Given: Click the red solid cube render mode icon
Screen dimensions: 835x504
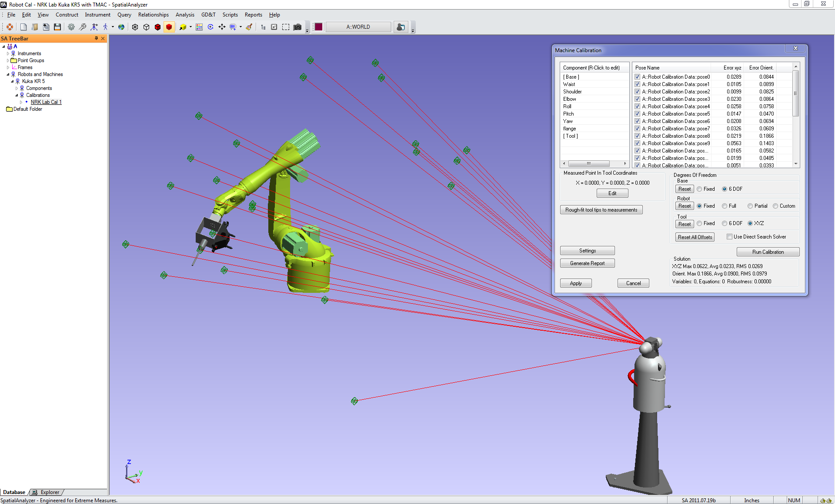Looking at the screenshot, I should pos(169,27).
